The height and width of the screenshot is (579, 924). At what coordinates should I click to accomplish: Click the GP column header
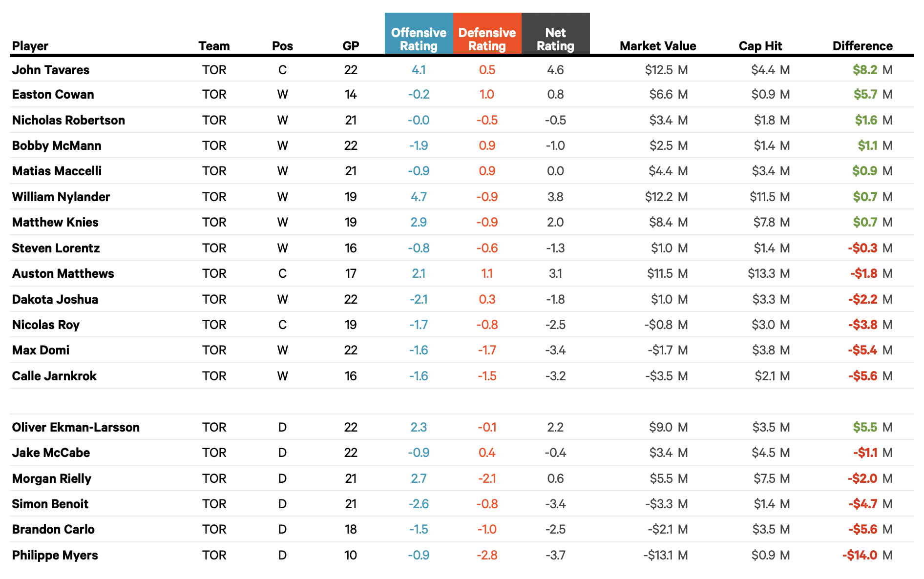[351, 46]
